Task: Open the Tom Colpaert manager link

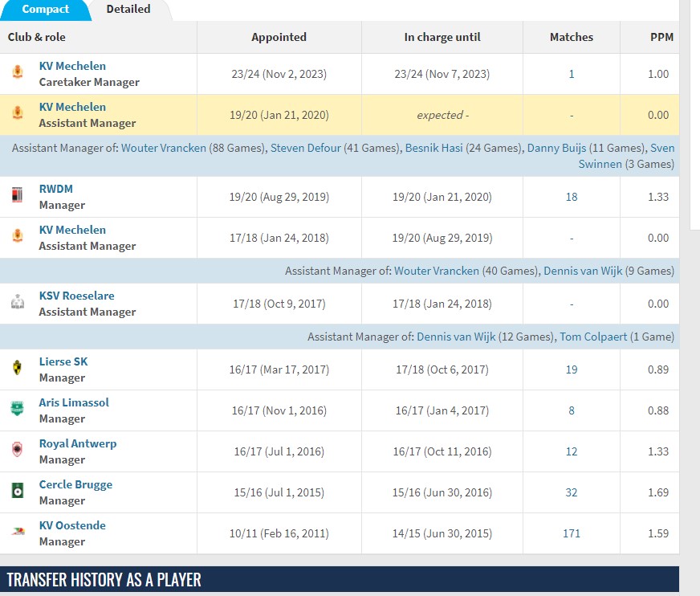Action: 594,337
